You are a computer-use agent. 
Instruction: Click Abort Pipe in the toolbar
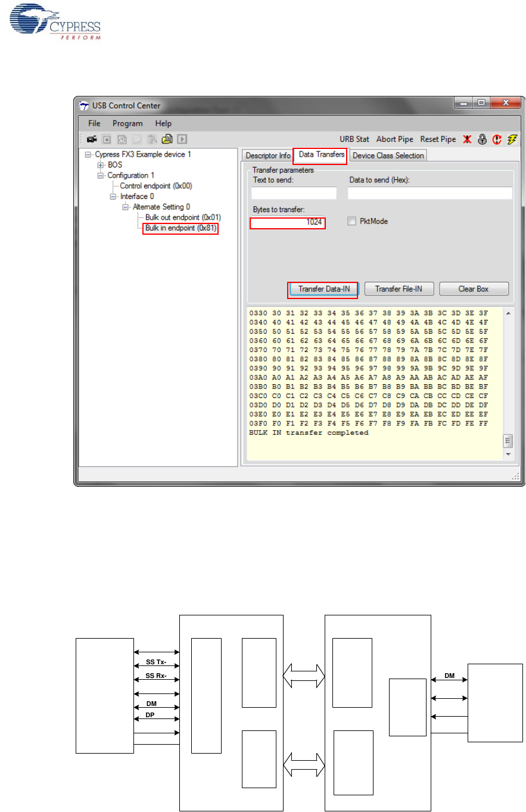click(394, 139)
